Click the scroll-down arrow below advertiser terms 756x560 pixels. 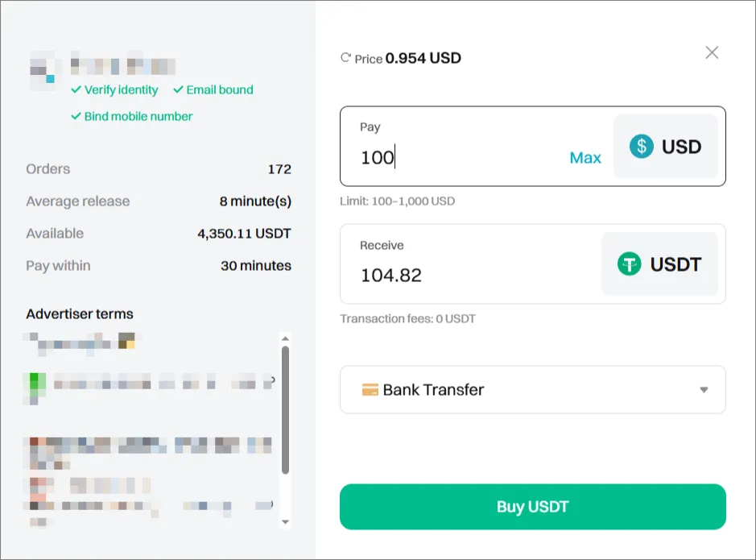[x=286, y=522]
